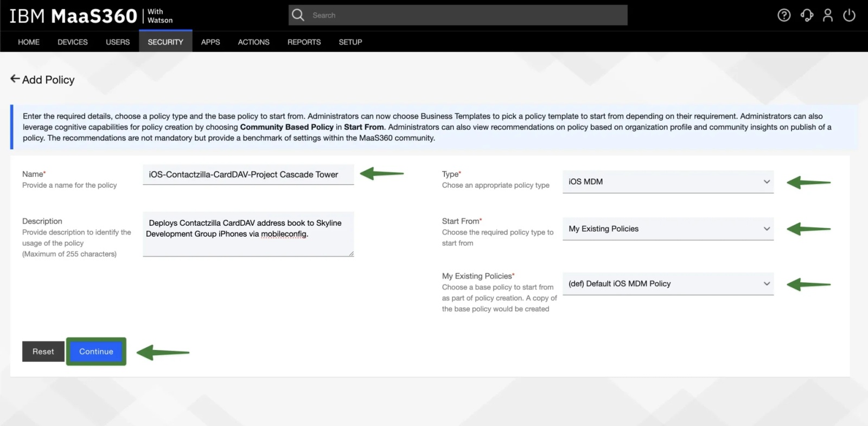This screenshot has height=426, width=868.
Task: Open the Type dropdown showing iOS MDM
Action: (x=668, y=182)
